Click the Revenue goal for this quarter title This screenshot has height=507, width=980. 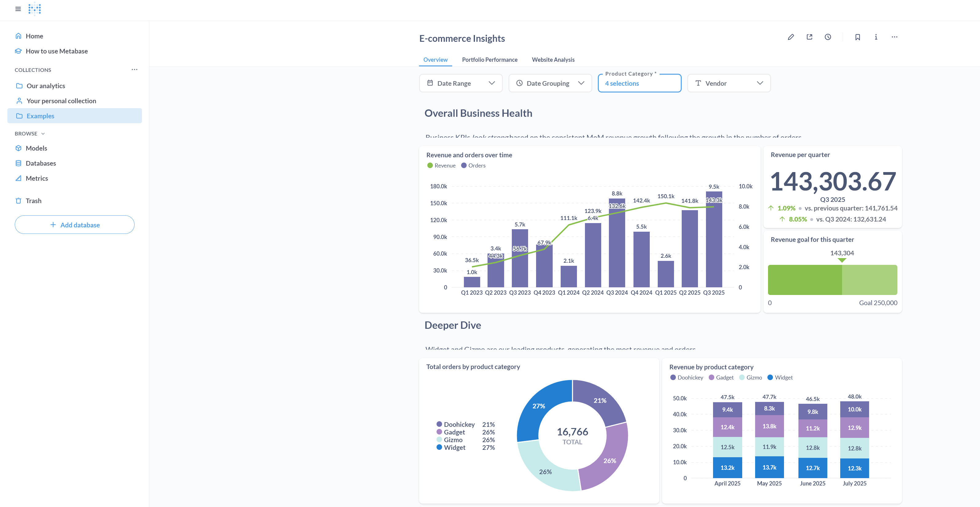pyautogui.click(x=812, y=239)
